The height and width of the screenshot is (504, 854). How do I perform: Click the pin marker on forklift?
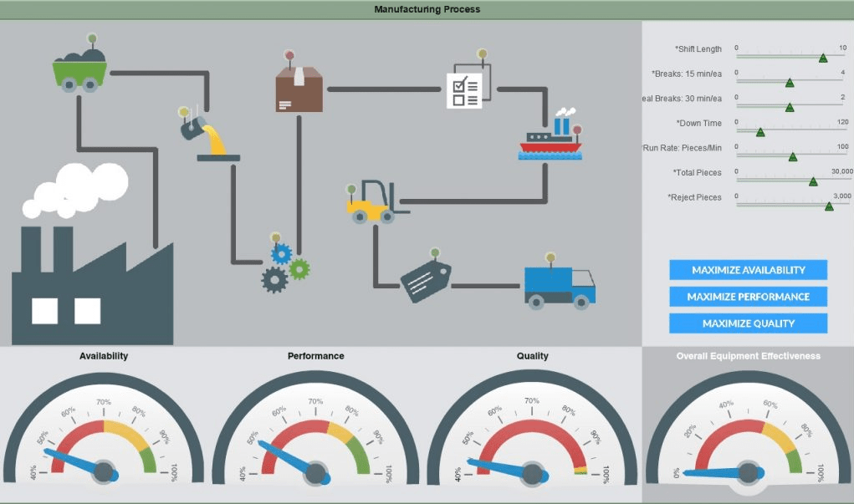click(x=351, y=190)
